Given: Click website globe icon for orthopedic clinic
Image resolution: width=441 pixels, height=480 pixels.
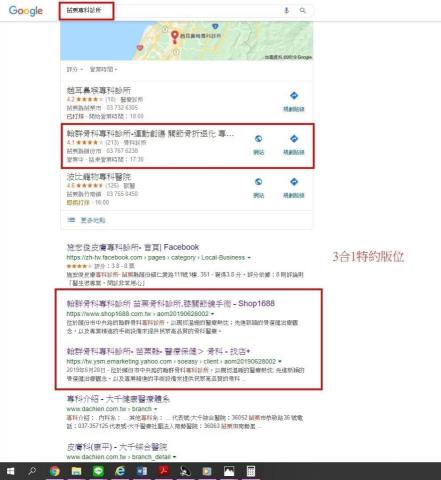Looking at the screenshot, I should pyautogui.click(x=259, y=139).
